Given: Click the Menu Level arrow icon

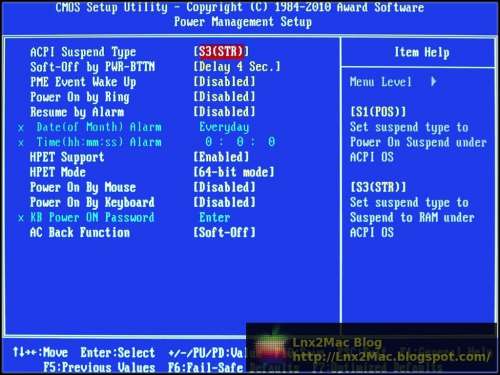Looking at the screenshot, I should 434,82.
